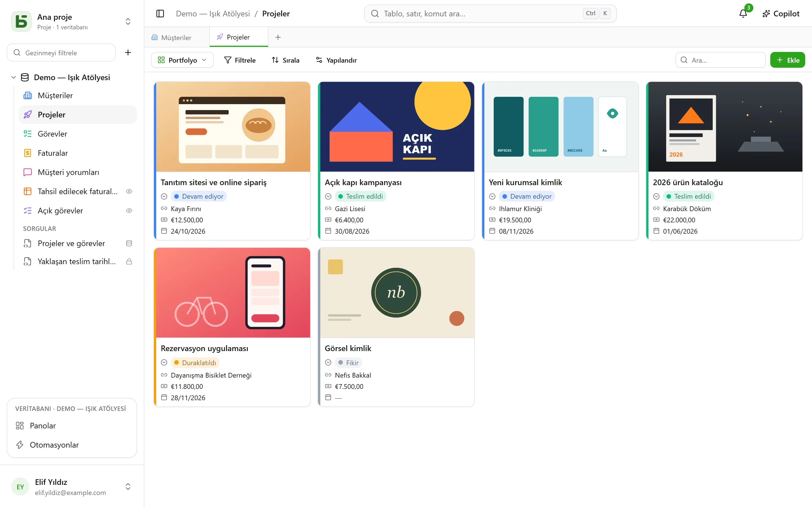Image resolution: width=812 pixels, height=508 pixels.
Task: Open the Copilot assistant
Action: tap(781, 14)
